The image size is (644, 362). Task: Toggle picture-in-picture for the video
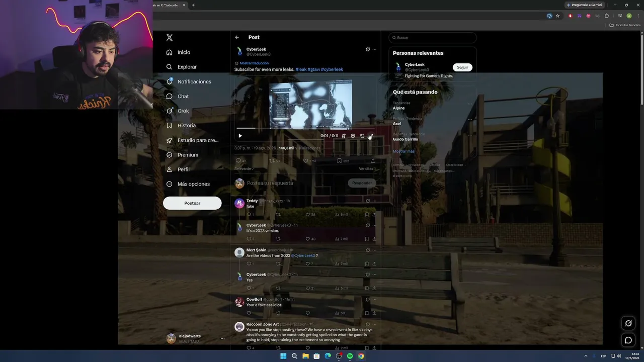click(x=362, y=136)
